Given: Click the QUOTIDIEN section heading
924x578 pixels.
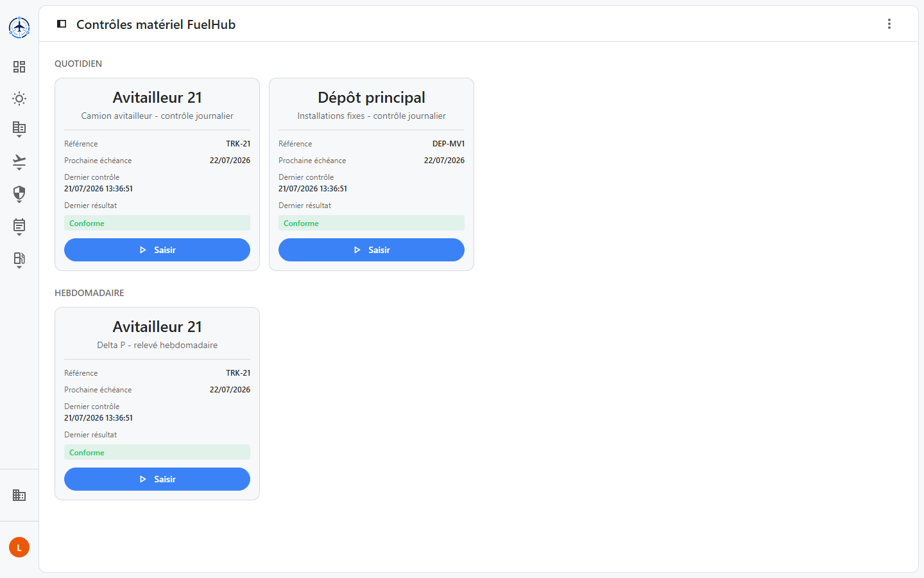Looking at the screenshot, I should click(x=78, y=64).
